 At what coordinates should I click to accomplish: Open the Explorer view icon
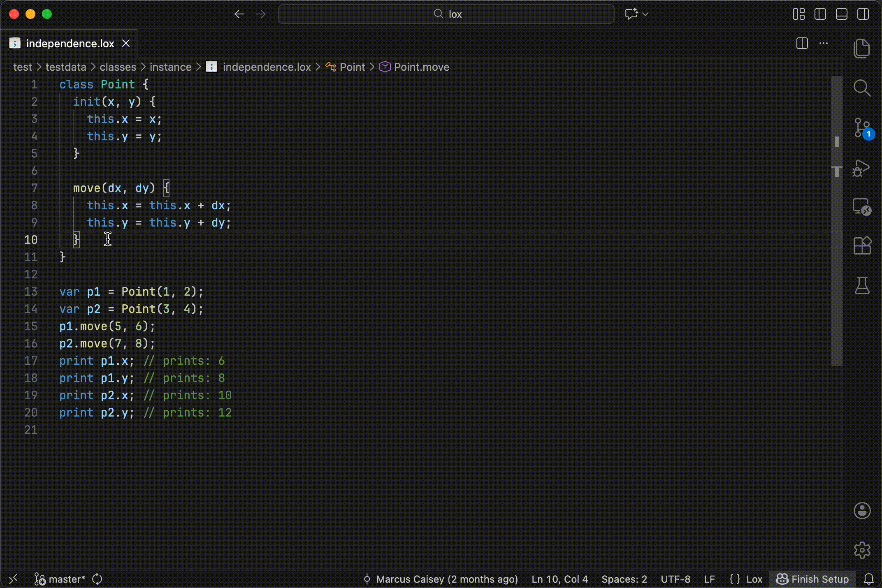(x=862, y=49)
